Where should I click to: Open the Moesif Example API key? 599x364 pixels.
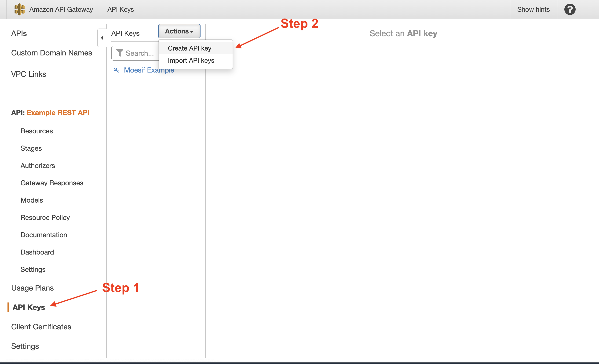click(x=149, y=70)
